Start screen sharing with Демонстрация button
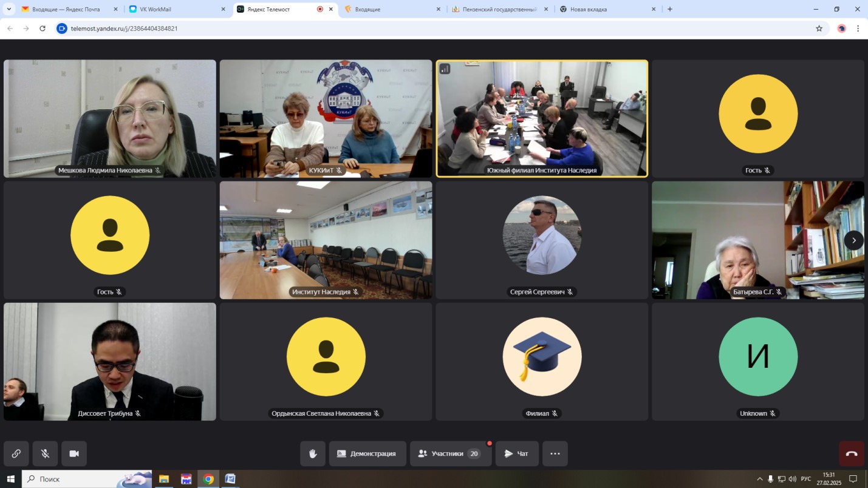The image size is (868, 488). point(367,453)
